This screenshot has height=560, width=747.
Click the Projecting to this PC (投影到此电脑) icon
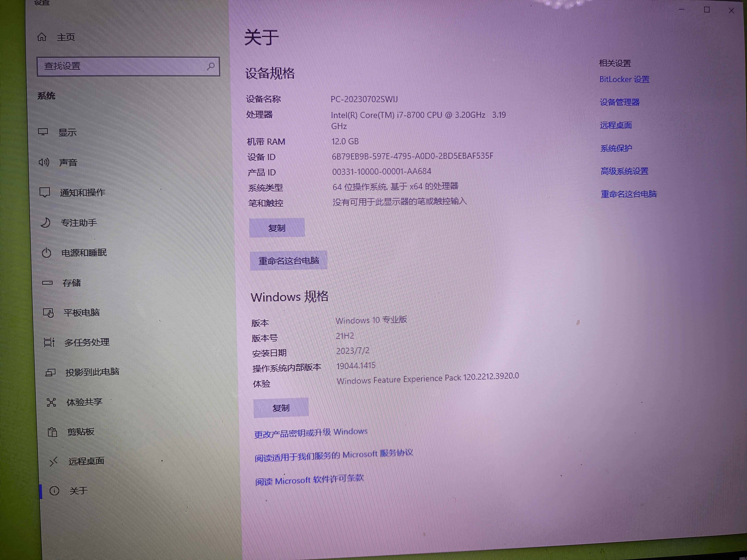click(x=50, y=372)
